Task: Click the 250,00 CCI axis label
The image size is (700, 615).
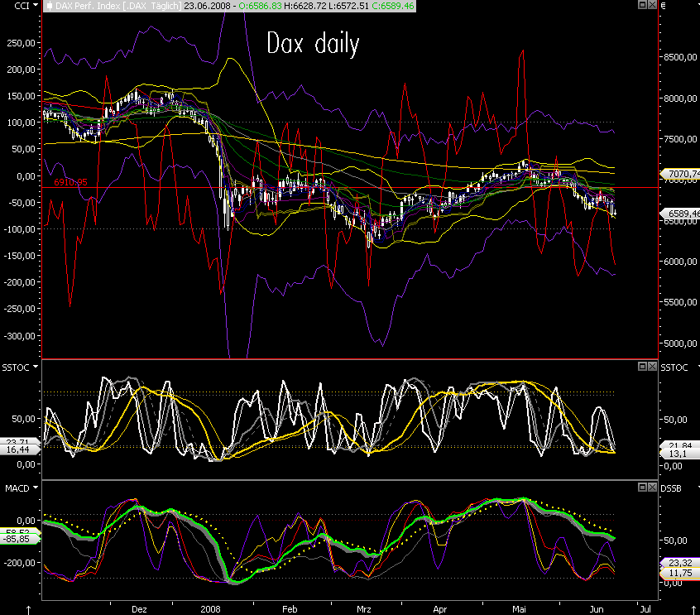Action: tap(22, 43)
